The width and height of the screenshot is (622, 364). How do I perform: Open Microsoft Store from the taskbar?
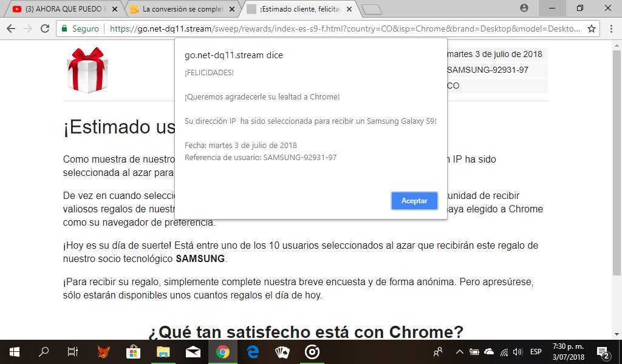(133, 352)
